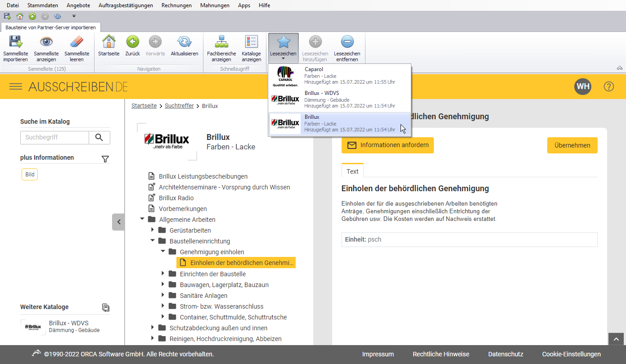Open the Rechnungen menu
Viewport: 626px width, 364px height.
tap(176, 5)
